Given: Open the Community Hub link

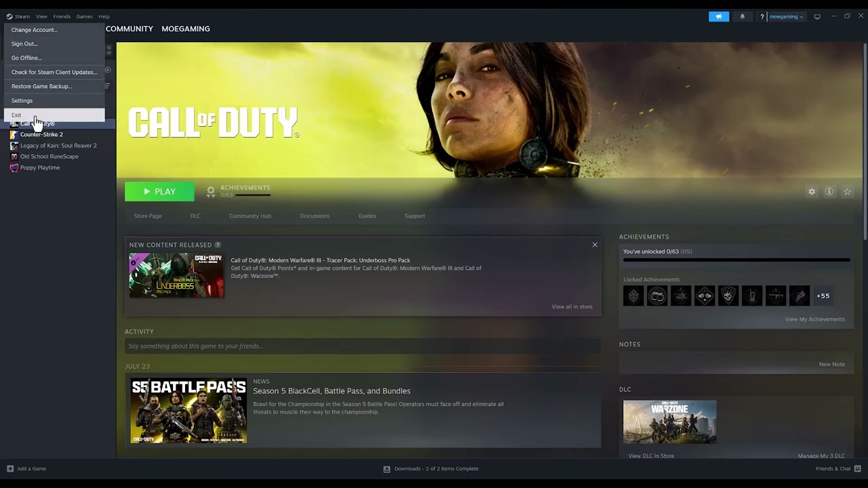Looking at the screenshot, I should [x=250, y=216].
